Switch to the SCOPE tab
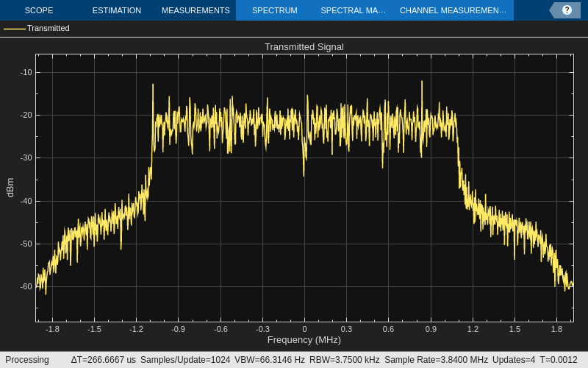 [39, 10]
